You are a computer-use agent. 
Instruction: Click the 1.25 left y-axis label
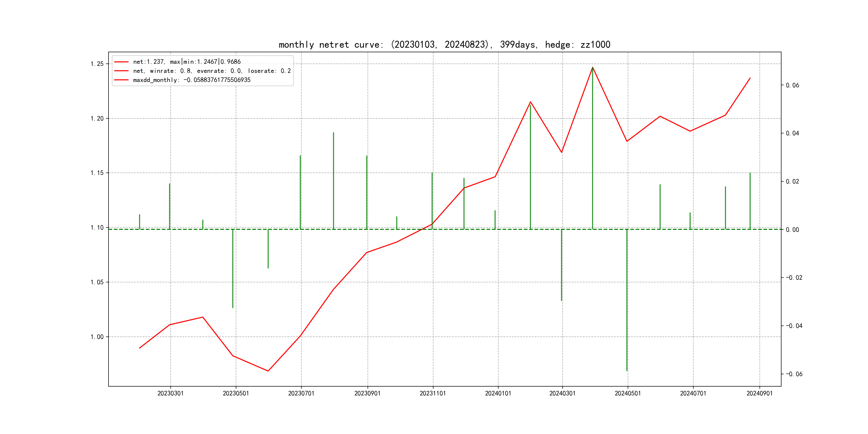(97, 64)
